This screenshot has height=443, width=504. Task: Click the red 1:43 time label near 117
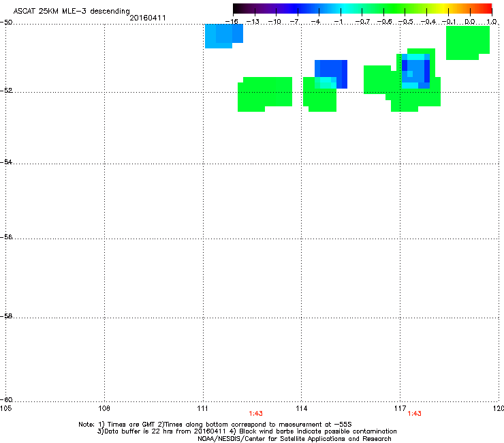(x=414, y=414)
